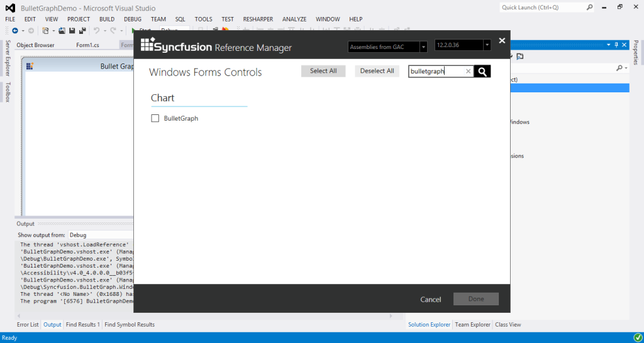Screen dimensions: 644x343
Task: Click the Navigate Forward toolbar icon
Action: click(31, 30)
